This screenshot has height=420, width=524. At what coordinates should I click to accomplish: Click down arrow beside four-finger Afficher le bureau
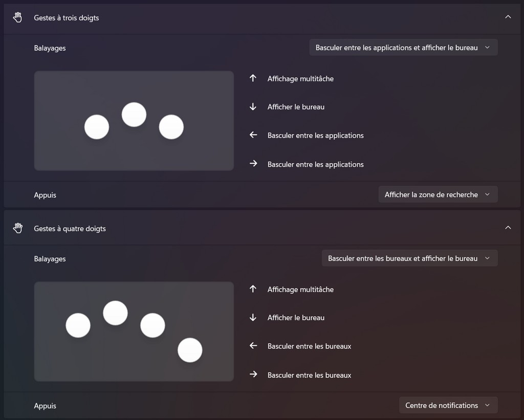click(x=253, y=318)
